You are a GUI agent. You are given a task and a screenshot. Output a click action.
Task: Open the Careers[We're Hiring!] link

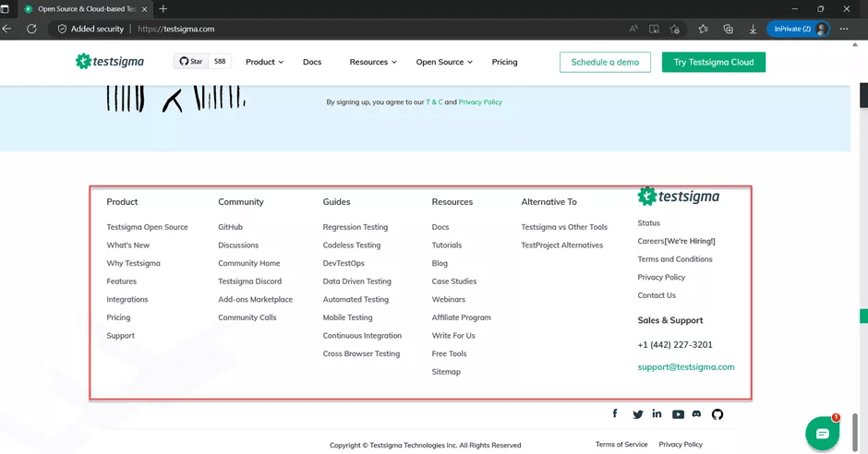(676, 241)
